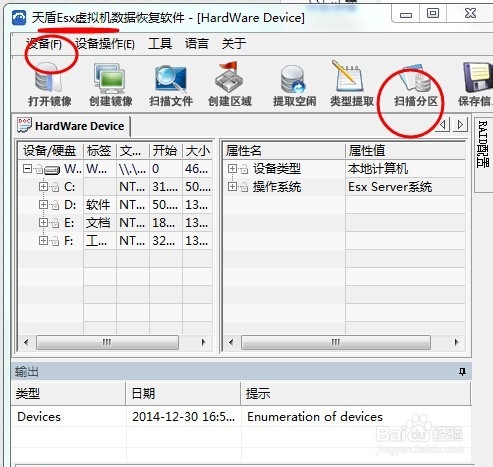
Task: Expand the C: partition node
Action: (x=43, y=186)
